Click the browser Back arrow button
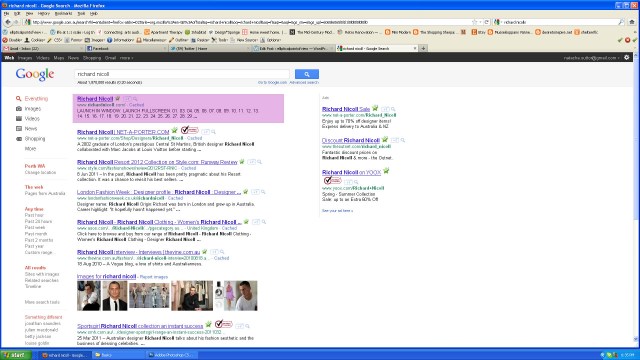 pos(7,22)
